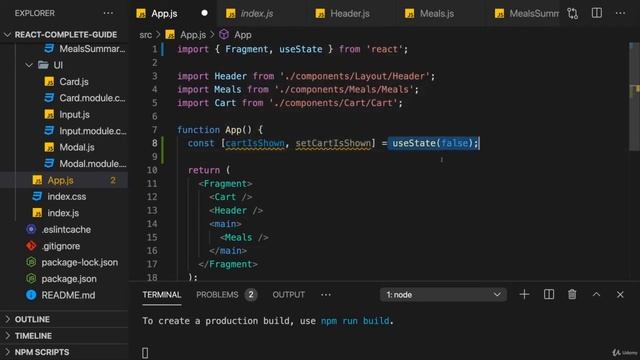Click the unsaved dot on App.js tab
640x360 pixels.
click(x=204, y=13)
